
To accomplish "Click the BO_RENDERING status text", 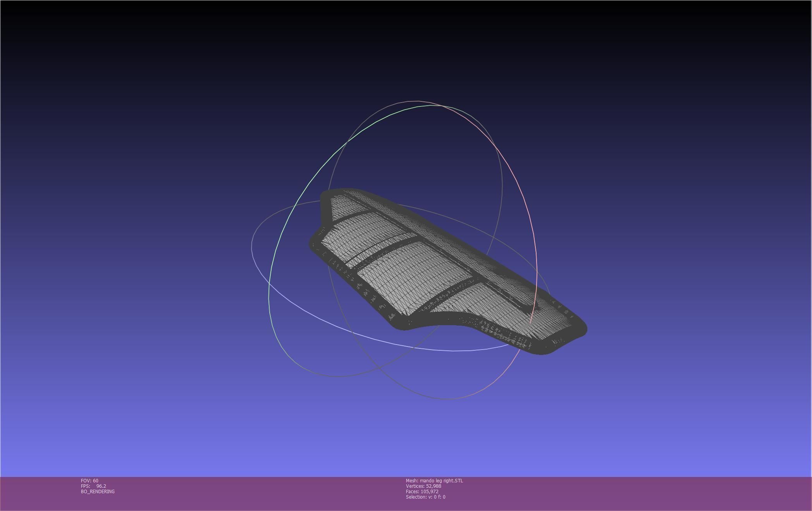I will pyautogui.click(x=98, y=491).
